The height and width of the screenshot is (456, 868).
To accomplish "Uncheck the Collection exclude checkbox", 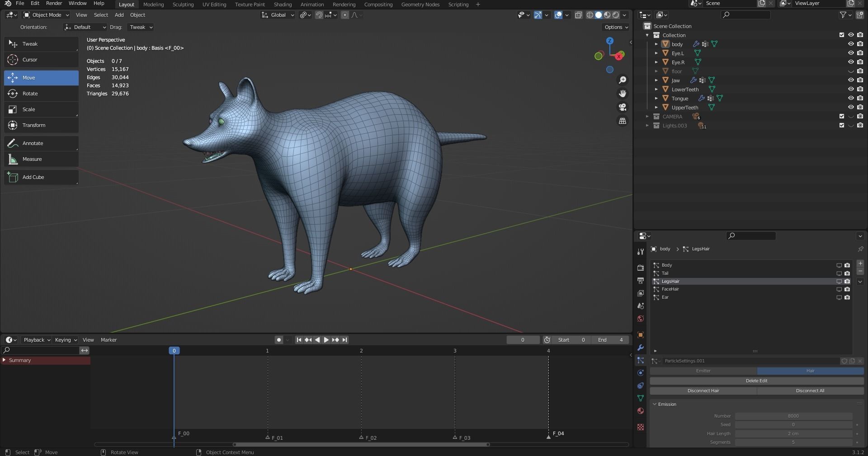I will 841,35.
